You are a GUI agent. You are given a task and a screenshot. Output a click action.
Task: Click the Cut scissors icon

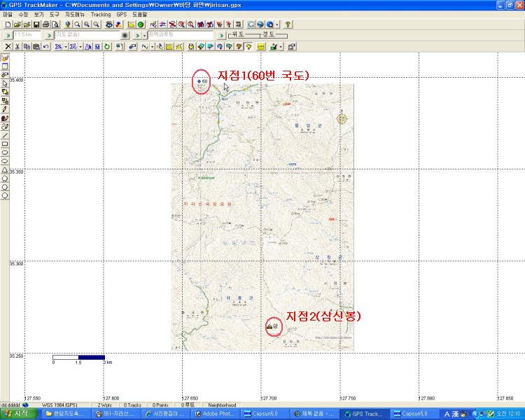click(x=17, y=47)
